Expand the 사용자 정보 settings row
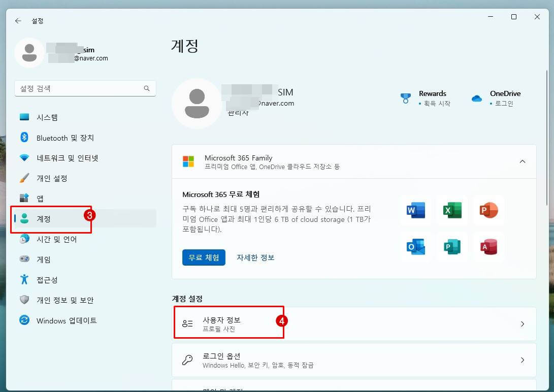Screen dimensions: 554x392 click(523, 324)
